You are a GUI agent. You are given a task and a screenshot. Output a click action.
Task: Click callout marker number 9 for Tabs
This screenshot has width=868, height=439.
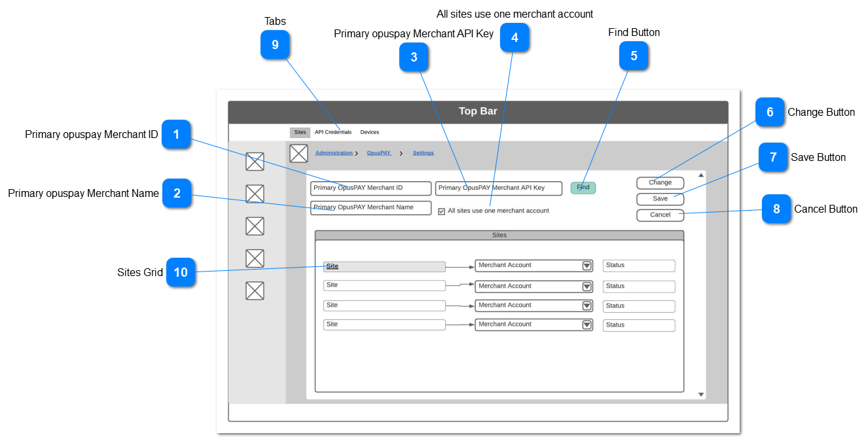[x=275, y=45]
